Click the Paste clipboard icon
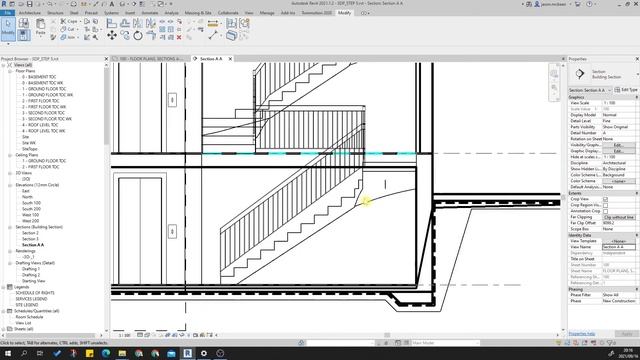The height and width of the screenshot is (360, 640). coord(40,25)
